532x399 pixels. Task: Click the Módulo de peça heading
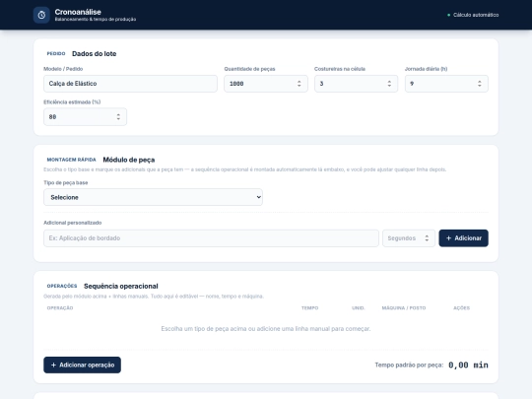(x=129, y=160)
